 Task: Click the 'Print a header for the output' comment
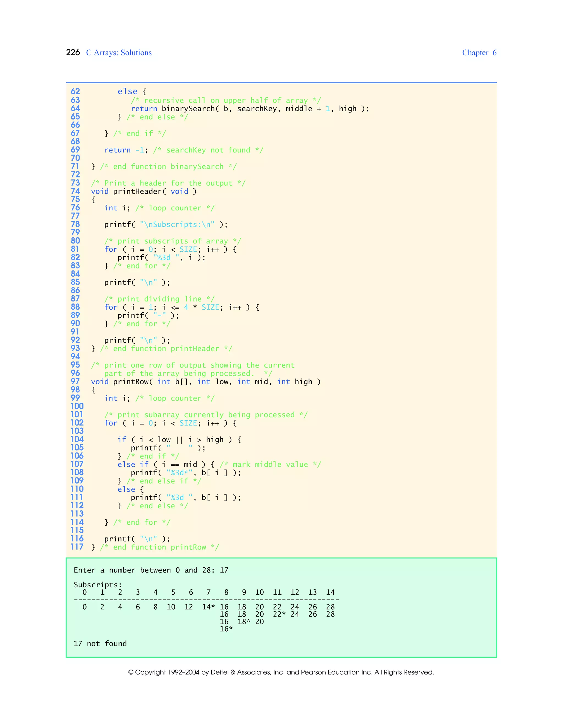169,183
